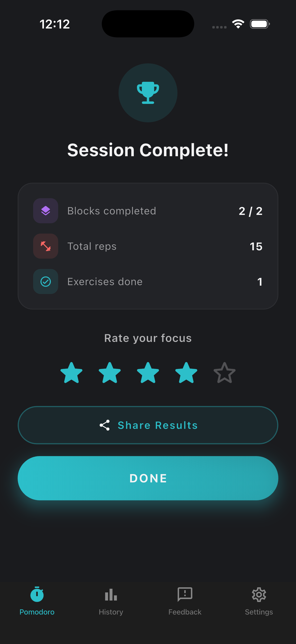This screenshot has height=644, width=296.
Task: Click the Session Complete heading
Action: point(148,150)
